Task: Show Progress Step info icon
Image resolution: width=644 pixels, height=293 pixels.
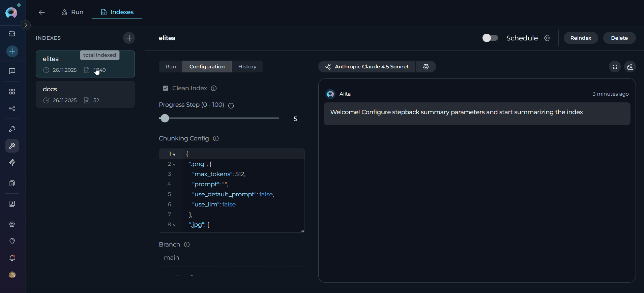Action: click(231, 106)
